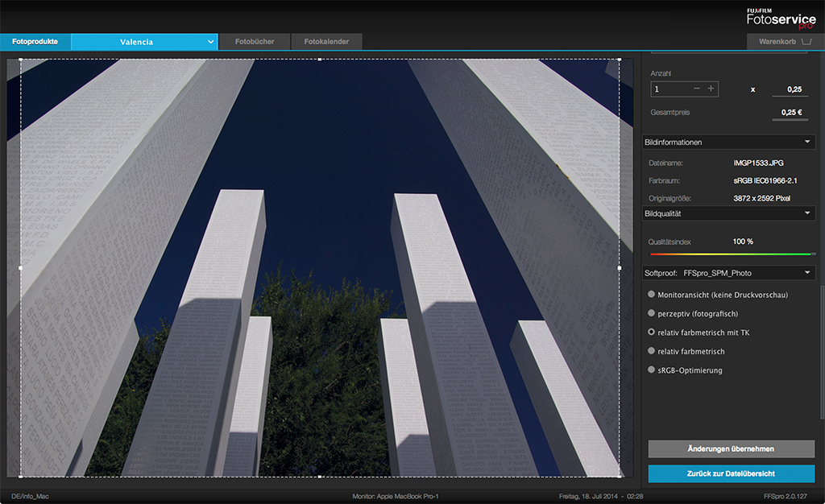
Task: Open the Fotokalender tab
Action: click(326, 42)
